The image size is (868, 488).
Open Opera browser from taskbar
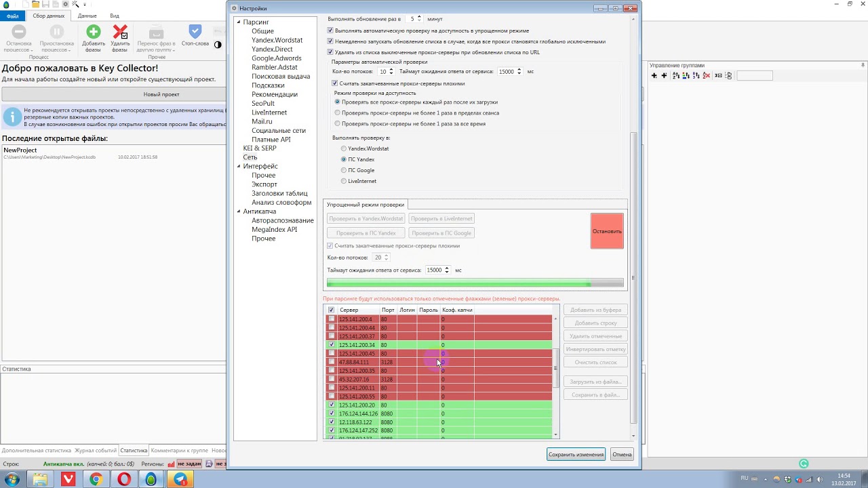tap(124, 479)
